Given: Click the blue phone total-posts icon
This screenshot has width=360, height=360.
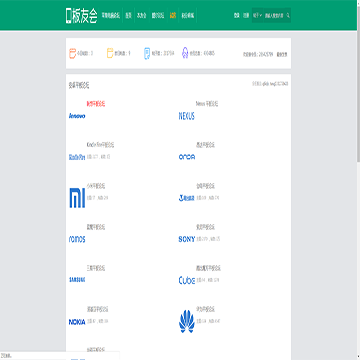Looking at the screenshot, I should click(147, 53).
